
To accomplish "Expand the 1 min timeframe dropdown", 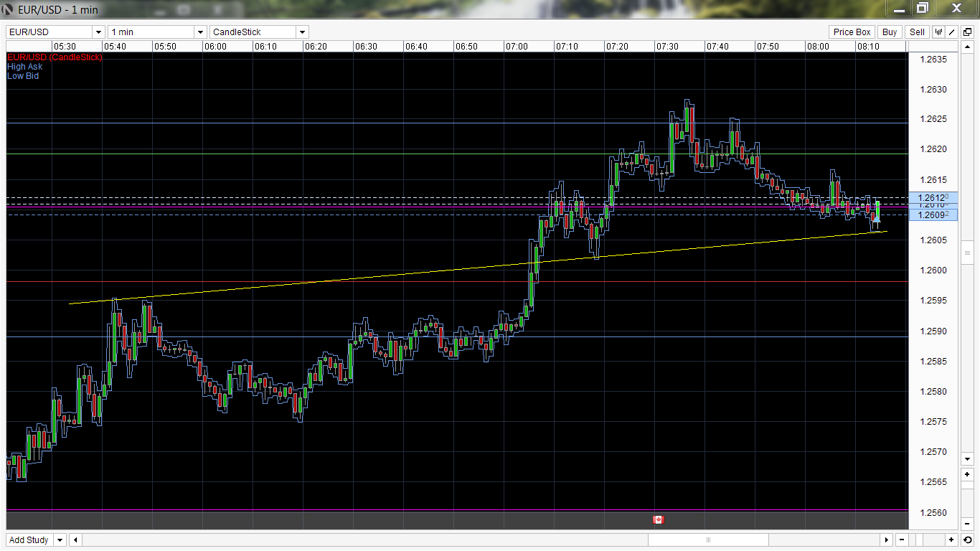I will [200, 32].
